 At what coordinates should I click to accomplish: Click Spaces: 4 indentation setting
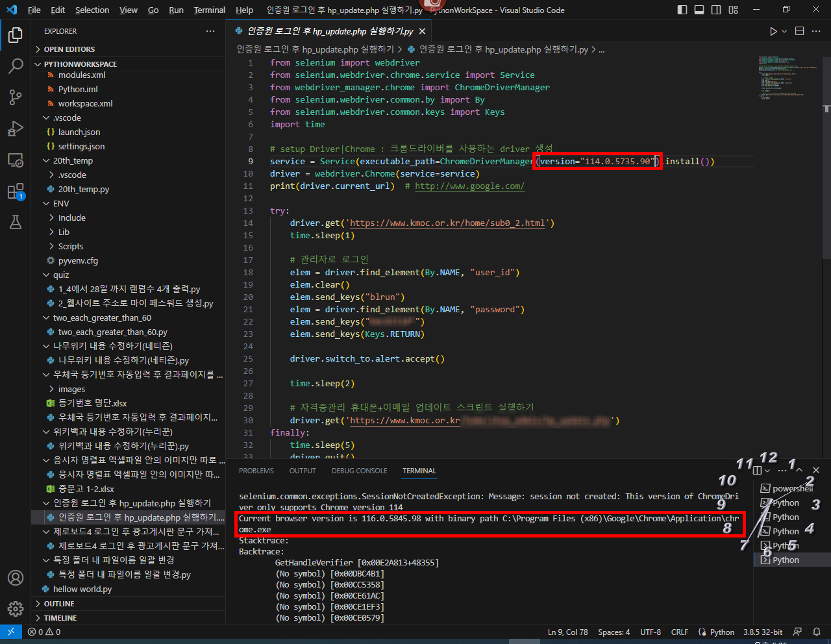pos(614,632)
